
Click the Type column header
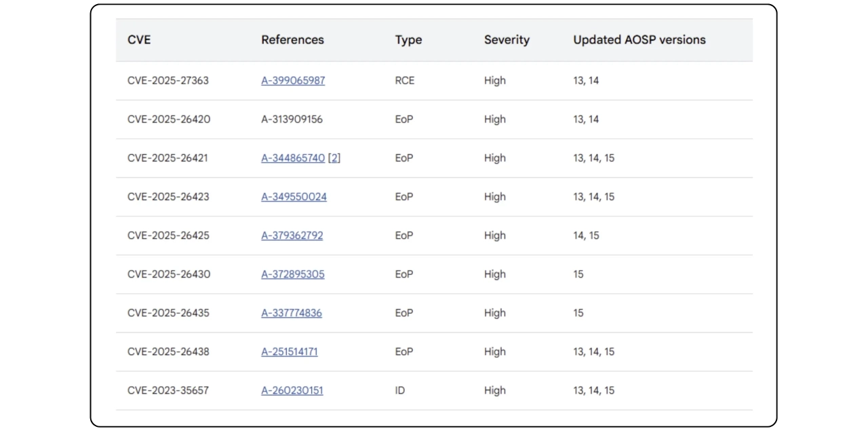408,40
